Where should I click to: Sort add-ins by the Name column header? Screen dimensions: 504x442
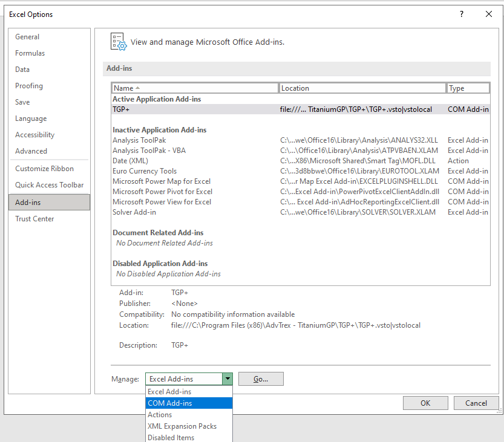[x=195, y=88]
